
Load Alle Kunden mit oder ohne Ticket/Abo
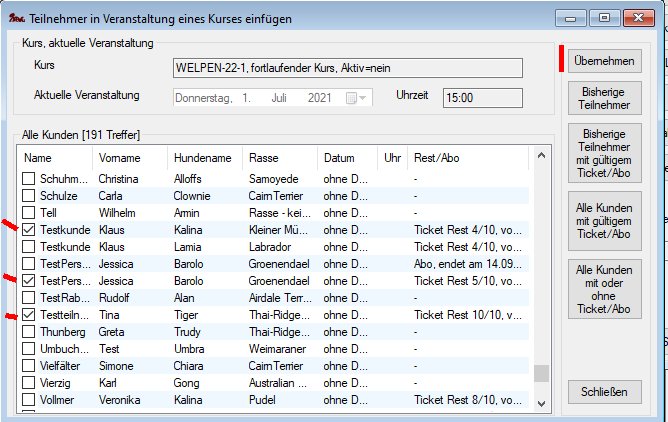pyautogui.click(x=604, y=288)
